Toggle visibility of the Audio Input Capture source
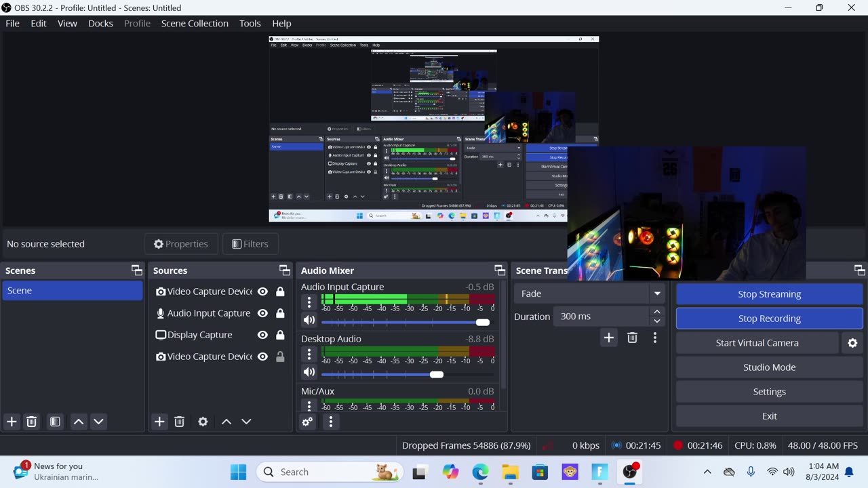 click(262, 313)
